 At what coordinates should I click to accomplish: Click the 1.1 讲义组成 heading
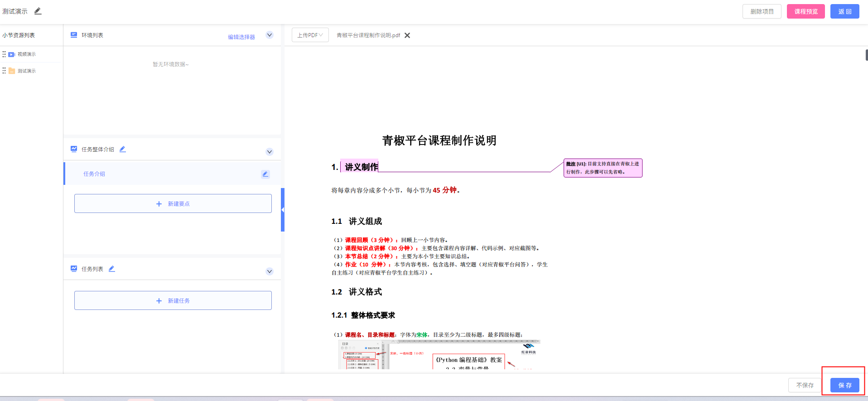357,221
